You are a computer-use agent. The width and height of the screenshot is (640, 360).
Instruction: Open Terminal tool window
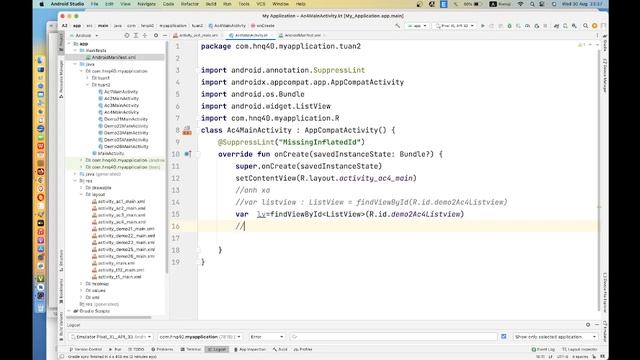pos(190,349)
